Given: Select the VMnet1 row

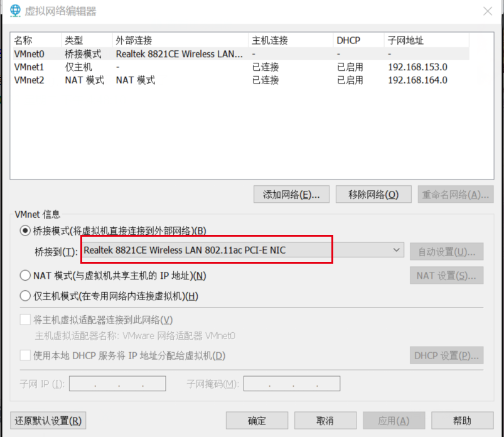Looking at the screenshot, I should [240, 67].
